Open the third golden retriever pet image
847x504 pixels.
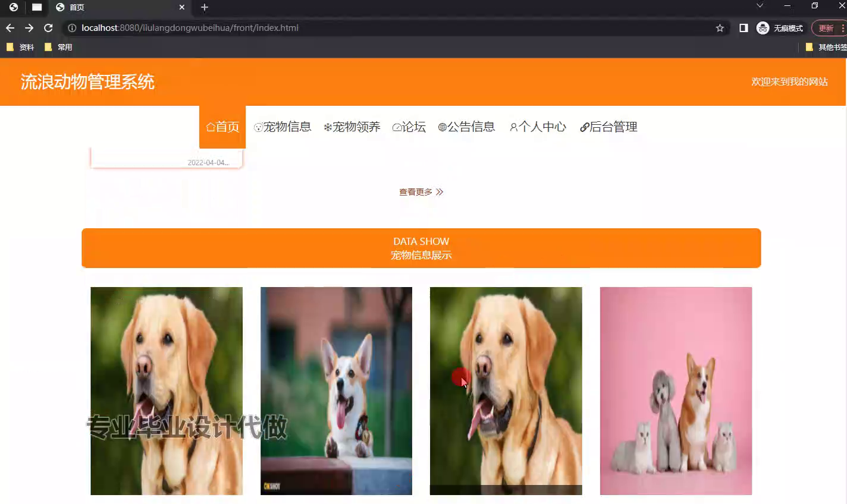coord(506,391)
